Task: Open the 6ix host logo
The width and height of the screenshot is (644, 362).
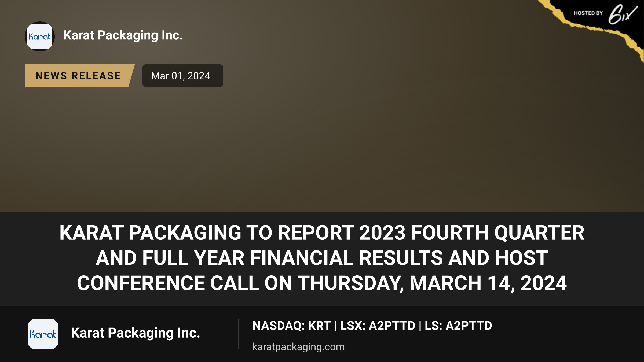Action: [623, 14]
